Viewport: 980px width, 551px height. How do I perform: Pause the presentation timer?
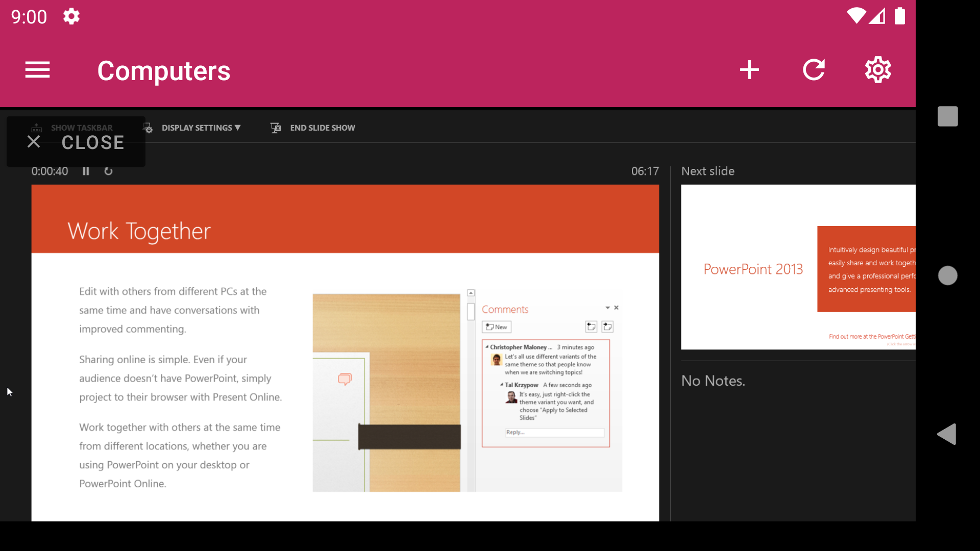[x=86, y=171]
